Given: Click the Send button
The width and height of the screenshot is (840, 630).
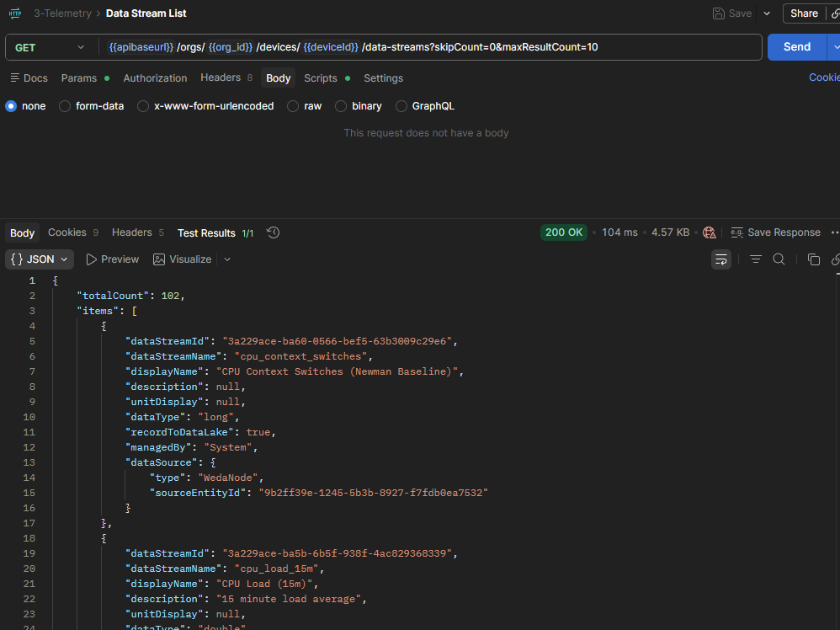Looking at the screenshot, I should coord(797,47).
